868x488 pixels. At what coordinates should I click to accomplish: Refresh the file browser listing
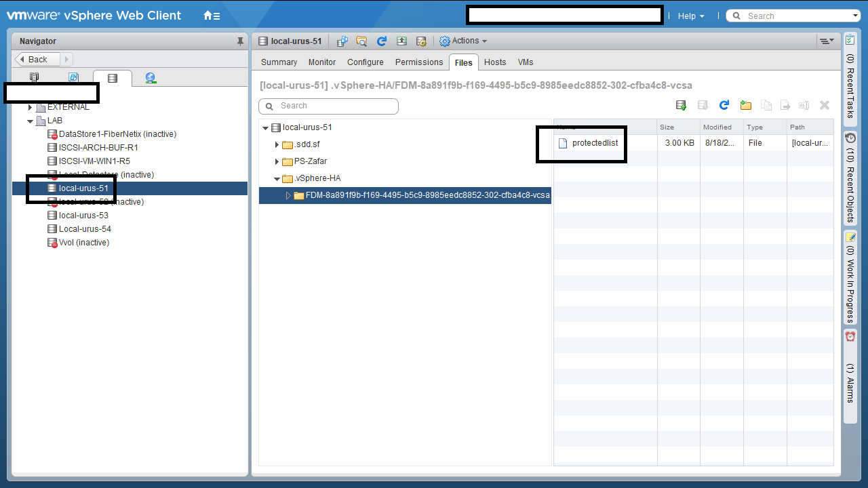(724, 105)
